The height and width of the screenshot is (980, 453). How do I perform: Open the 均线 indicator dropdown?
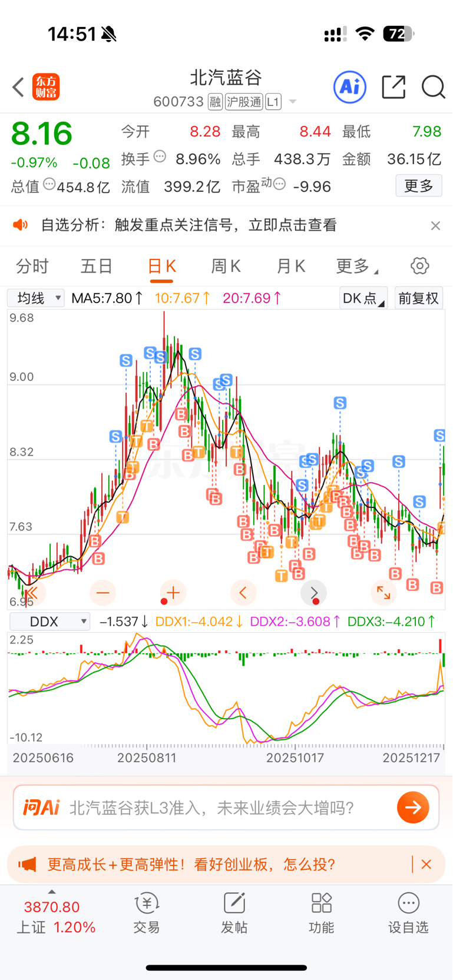click(36, 298)
